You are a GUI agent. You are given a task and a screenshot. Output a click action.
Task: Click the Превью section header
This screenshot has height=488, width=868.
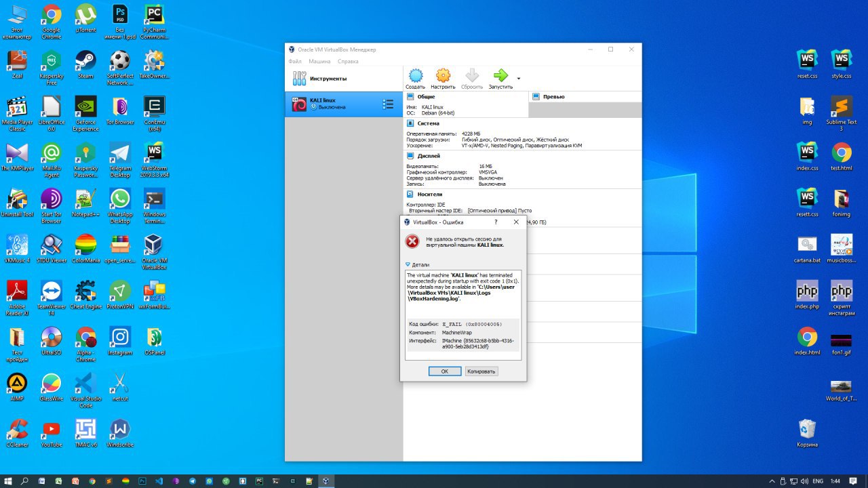click(553, 97)
